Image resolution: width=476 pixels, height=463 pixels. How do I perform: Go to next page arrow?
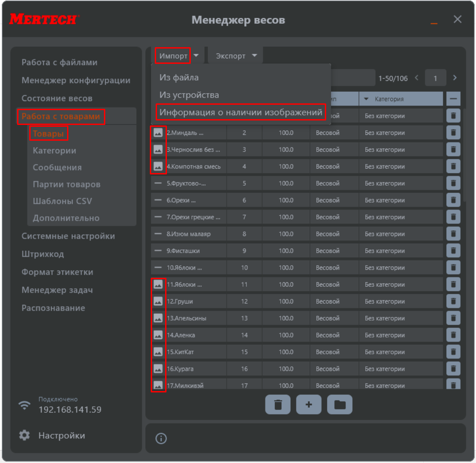(455, 78)
